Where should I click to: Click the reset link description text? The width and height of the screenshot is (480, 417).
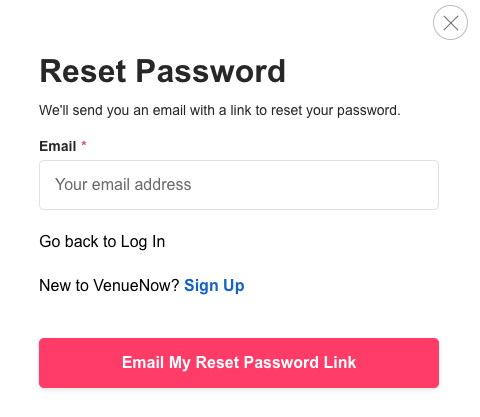[220, 111]
